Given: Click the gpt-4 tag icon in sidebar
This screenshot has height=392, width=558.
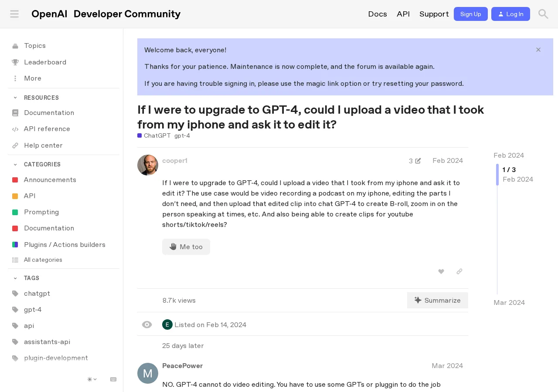Looking at the screenshot, I should [x=15, y=310].
